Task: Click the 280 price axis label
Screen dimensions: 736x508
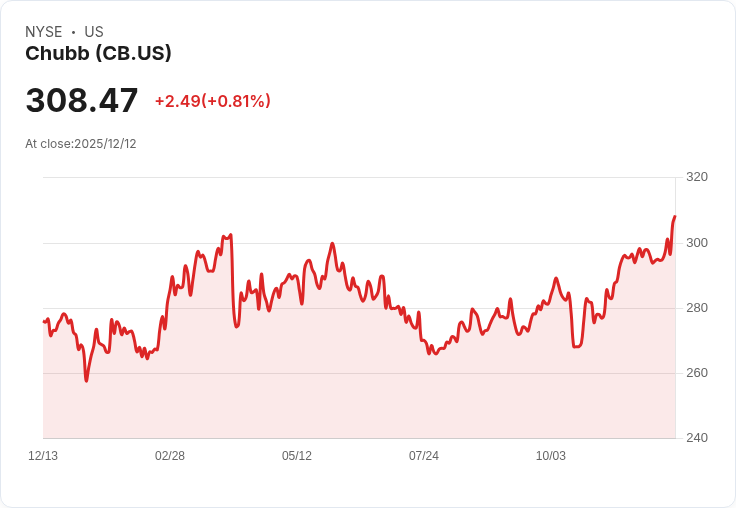Action: (x=697, y=308)
